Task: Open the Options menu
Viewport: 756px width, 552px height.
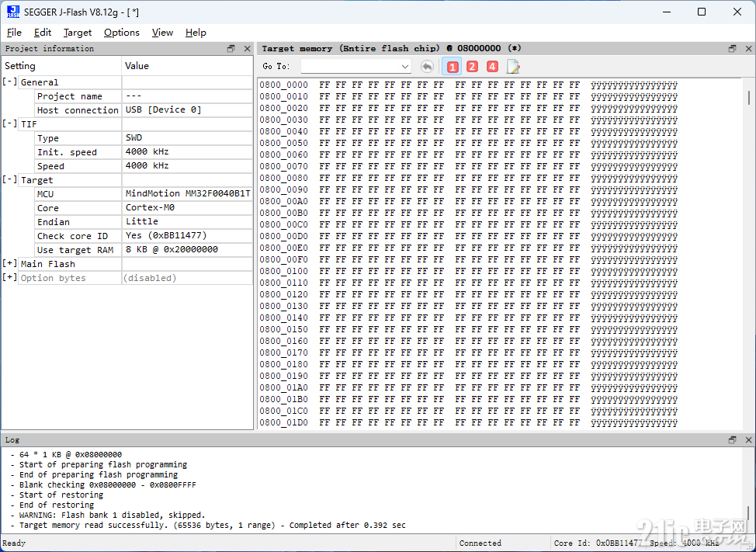Action: point(122,33)
